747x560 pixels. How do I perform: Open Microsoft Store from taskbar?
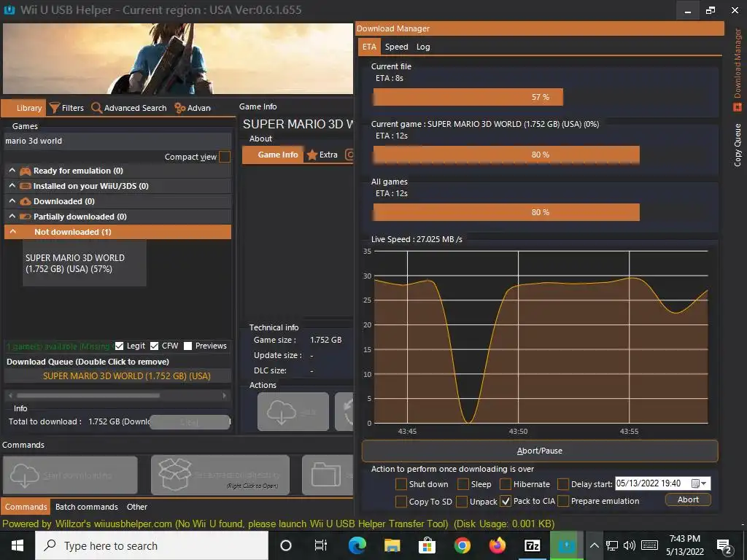(x=427, y=545)
